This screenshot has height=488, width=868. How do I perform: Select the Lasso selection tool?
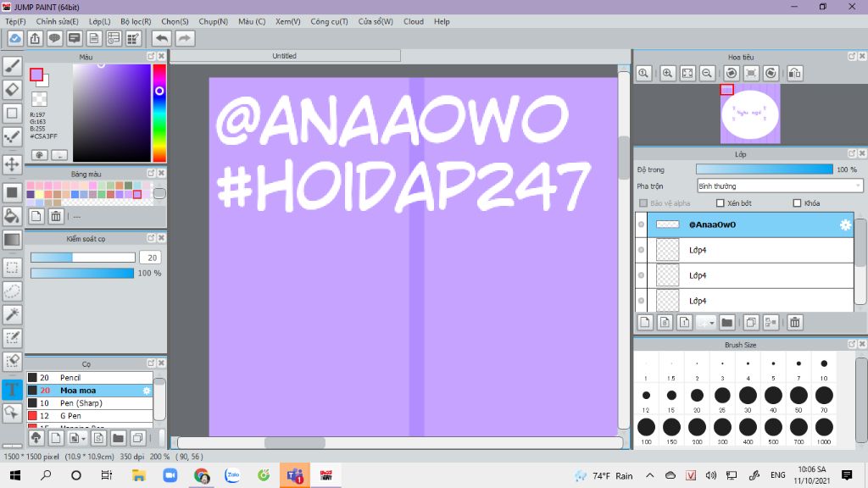[x=12, y=291]
